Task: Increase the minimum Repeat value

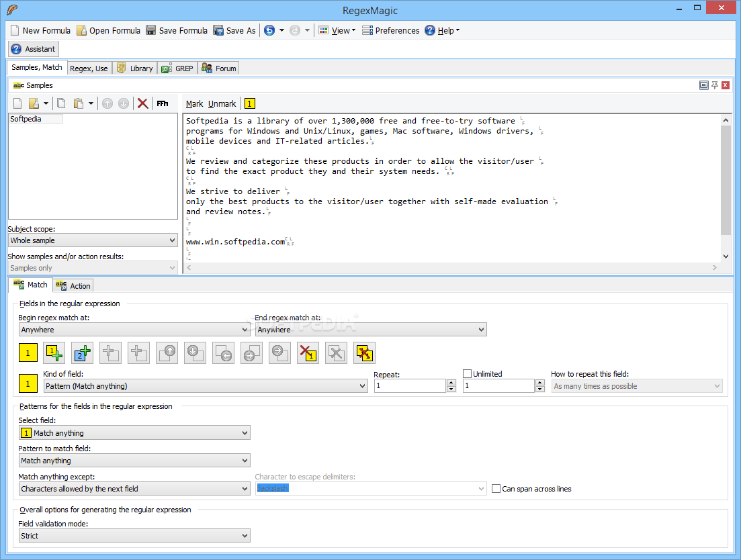Action: 451,383
